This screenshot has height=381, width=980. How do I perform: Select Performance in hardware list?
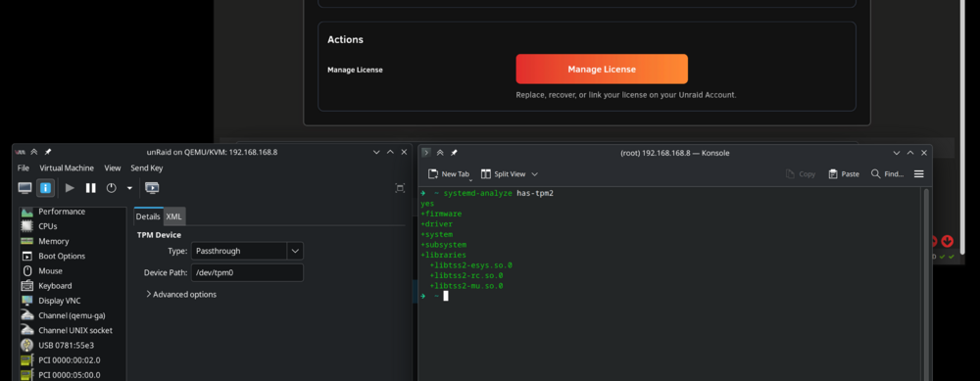pyautogui.click(x=73, y=212)
